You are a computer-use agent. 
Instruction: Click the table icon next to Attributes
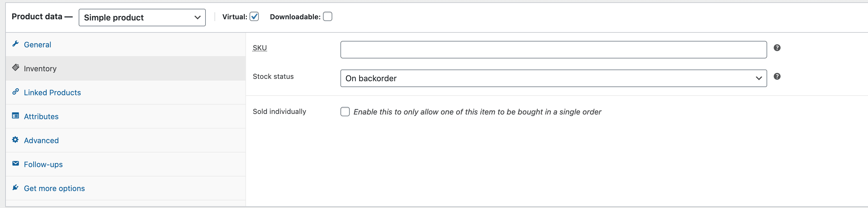pos(15,115)
